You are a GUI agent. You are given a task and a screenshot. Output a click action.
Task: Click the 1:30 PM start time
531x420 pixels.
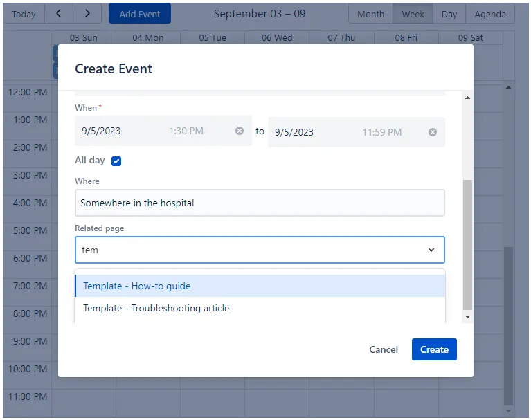pyautogui.click(x=186, y=131)
